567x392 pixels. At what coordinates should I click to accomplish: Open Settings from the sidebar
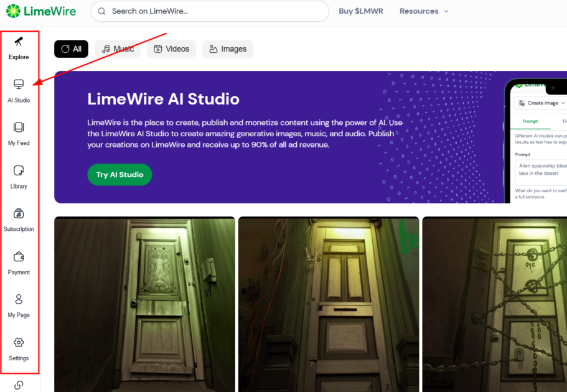19,348
